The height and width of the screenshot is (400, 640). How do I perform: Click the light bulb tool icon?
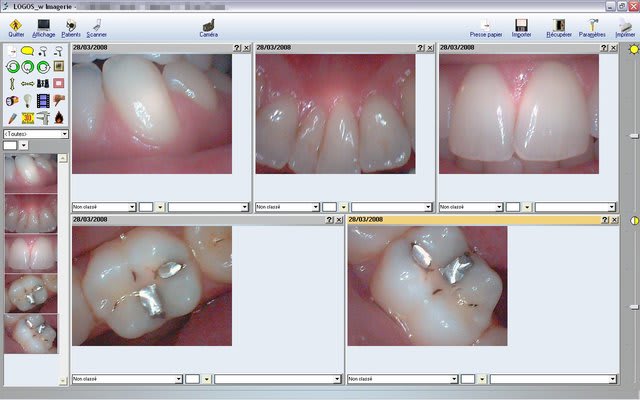27,100
